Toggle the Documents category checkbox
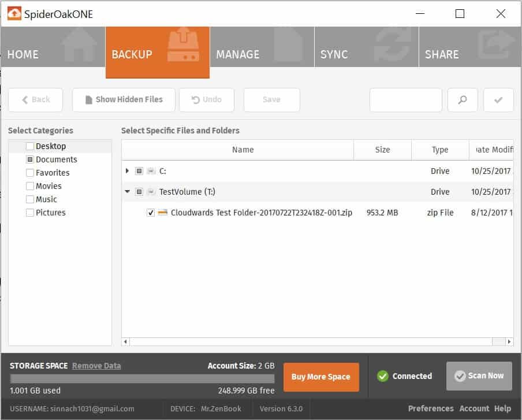 click(30, 159)
